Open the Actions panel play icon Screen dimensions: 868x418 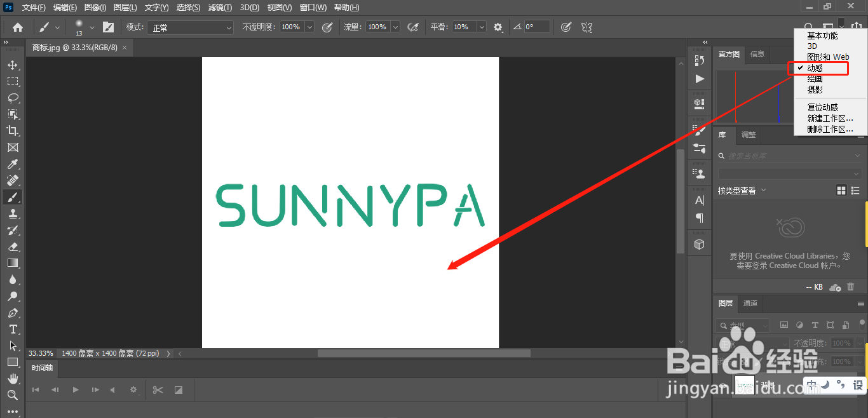click(x=700, y=79)
